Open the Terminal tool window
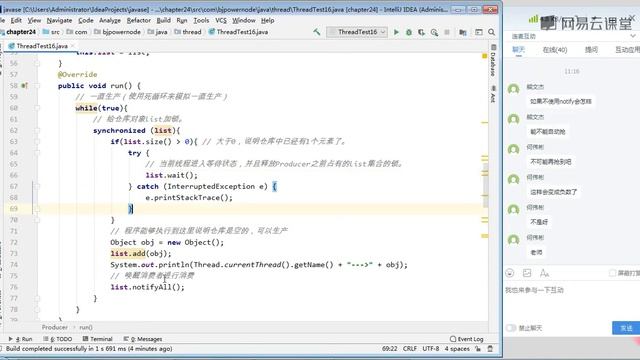 tap(98, 339)
